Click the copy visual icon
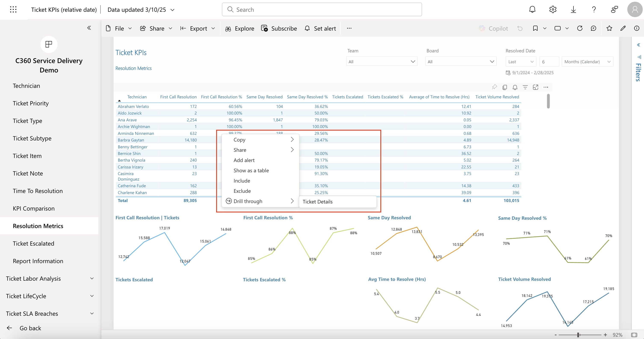The image size is (644, 339). 505,87
